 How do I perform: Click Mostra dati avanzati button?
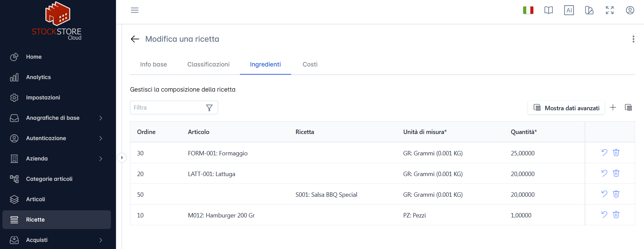click(x=566, y=108)
